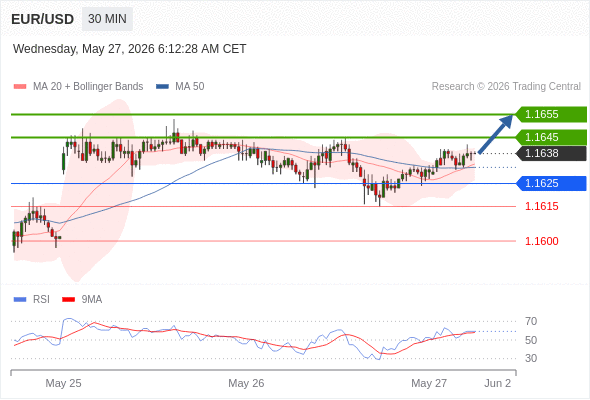
Task: Click the May 25 date axis label
Action: [x=63, y=383]
